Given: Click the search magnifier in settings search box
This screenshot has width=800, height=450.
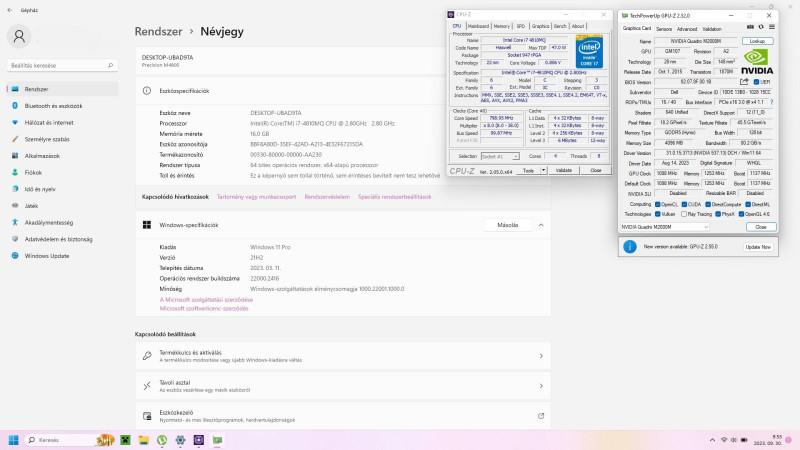Looking at the screenshot, I should click(x=110, y=65).
